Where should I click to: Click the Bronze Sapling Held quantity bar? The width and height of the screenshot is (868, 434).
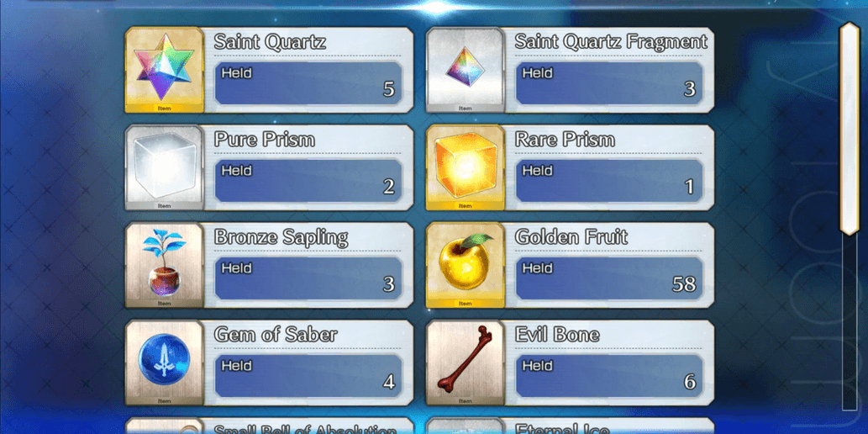[x=308, y=278]
